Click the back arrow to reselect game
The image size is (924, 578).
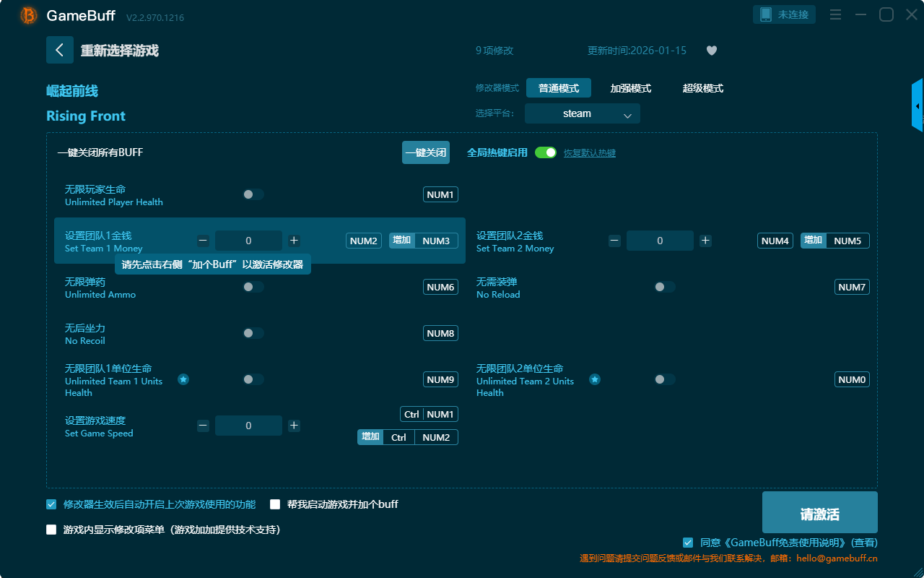tap(60, 50)
